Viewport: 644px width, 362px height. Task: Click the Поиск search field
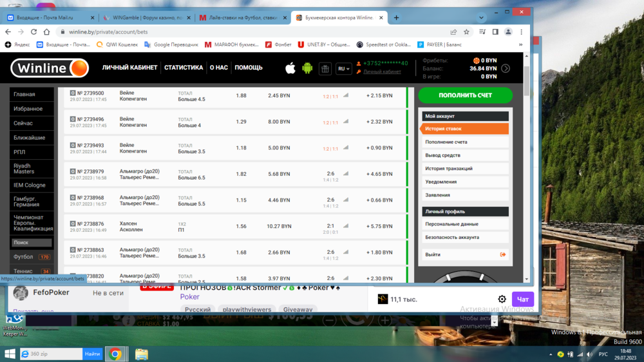pyautogui.click(x=32, y=243)
